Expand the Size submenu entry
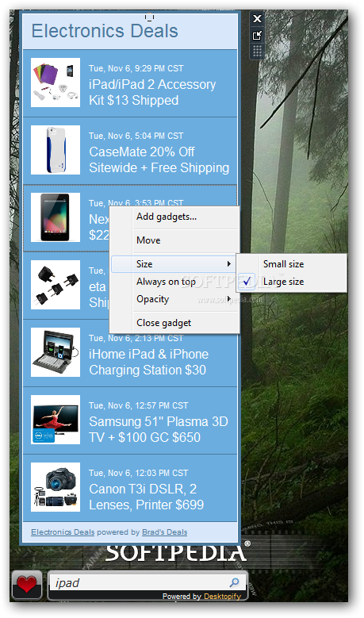The width and height of the screenshot is (364, 618). (x=174, y=264)
